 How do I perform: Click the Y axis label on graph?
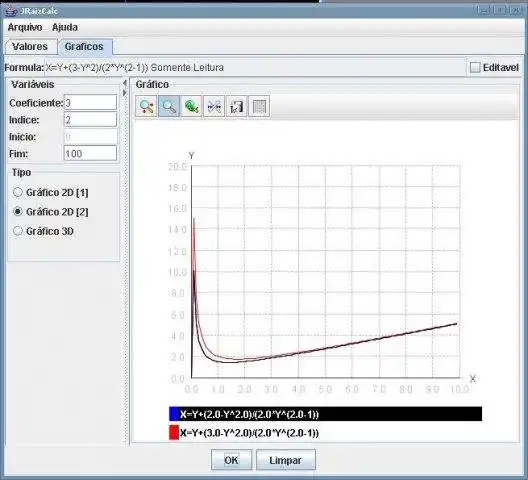coord(191,155)
